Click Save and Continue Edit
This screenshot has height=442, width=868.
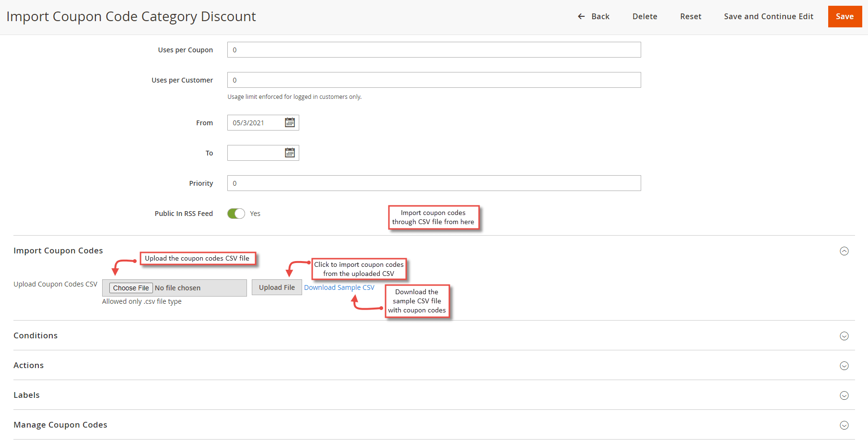coord(768,16)
